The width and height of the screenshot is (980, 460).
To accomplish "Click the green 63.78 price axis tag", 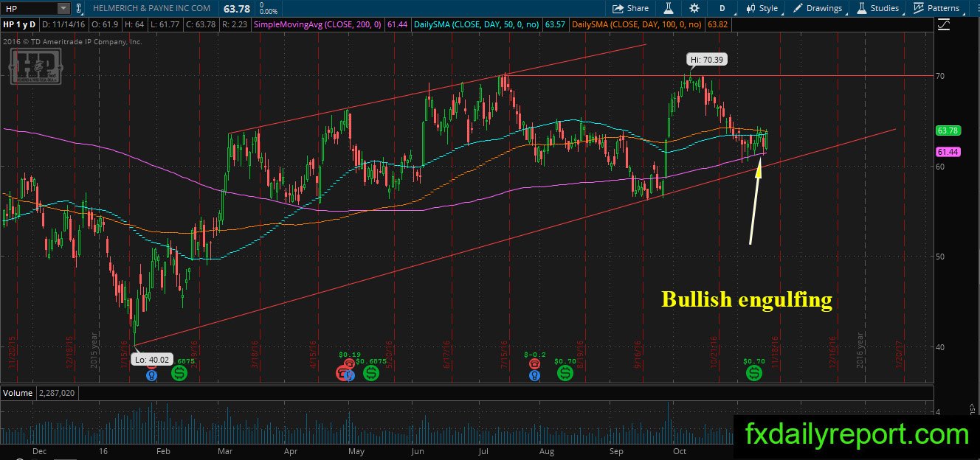I will click(947, 130).
